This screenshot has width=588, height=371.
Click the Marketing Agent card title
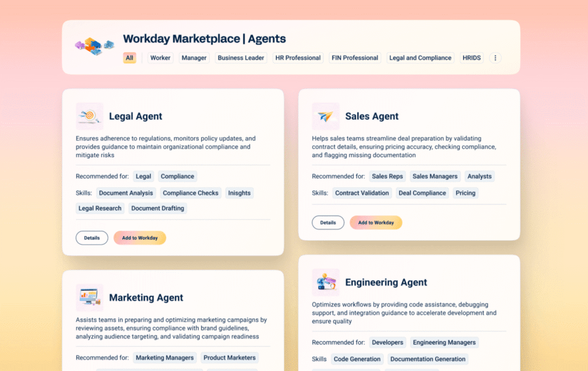[146, 297]
